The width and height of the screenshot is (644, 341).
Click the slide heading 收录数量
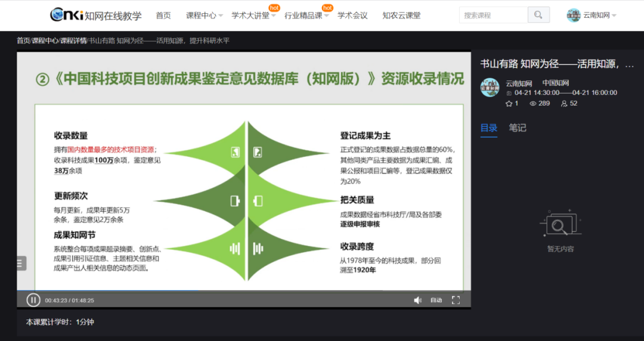point(70,135)
